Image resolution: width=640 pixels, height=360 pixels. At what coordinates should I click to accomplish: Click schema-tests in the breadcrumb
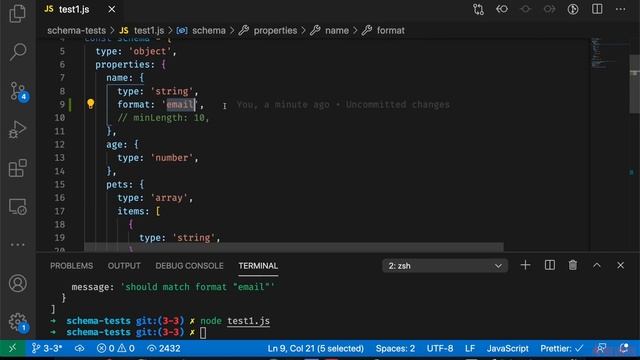point(76,31)
